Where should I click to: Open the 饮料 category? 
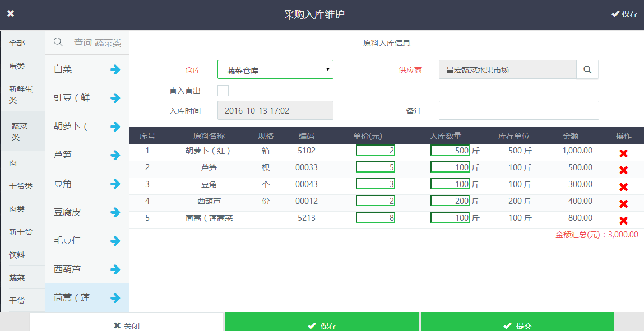point(17,255)
